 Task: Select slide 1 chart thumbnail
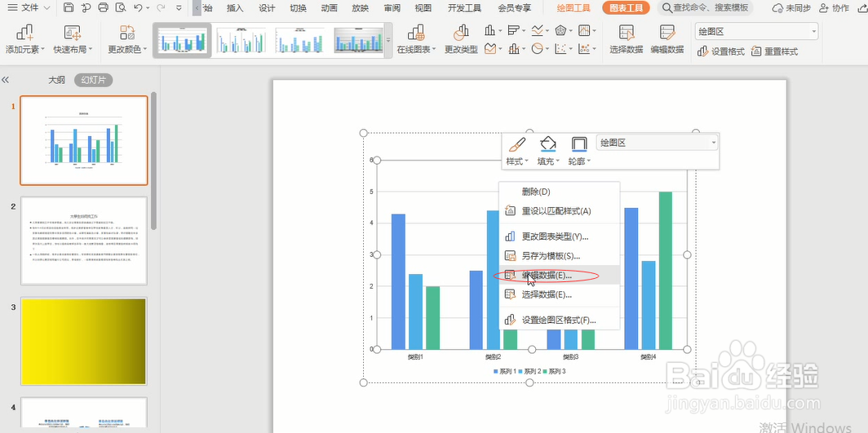click(x=83, y=140)
